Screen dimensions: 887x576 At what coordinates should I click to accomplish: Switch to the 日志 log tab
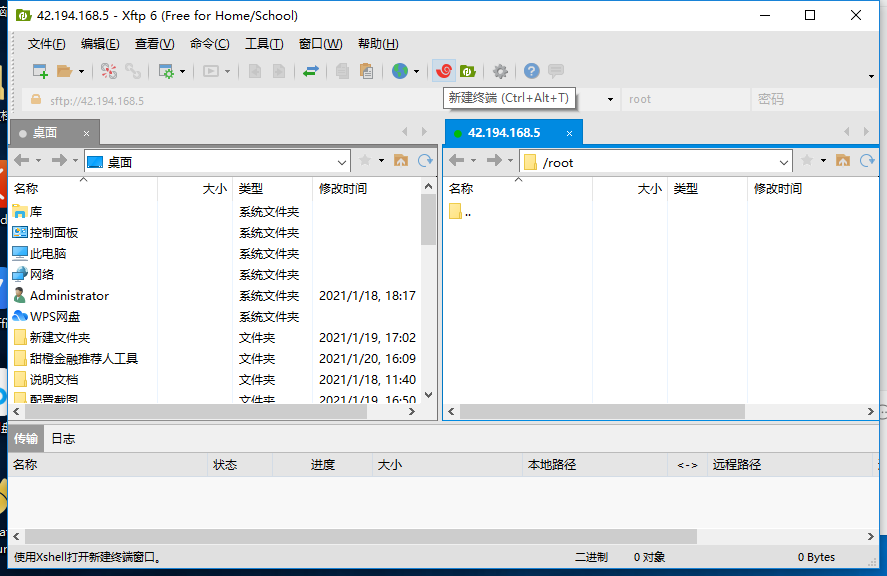[x=63, y=439]
